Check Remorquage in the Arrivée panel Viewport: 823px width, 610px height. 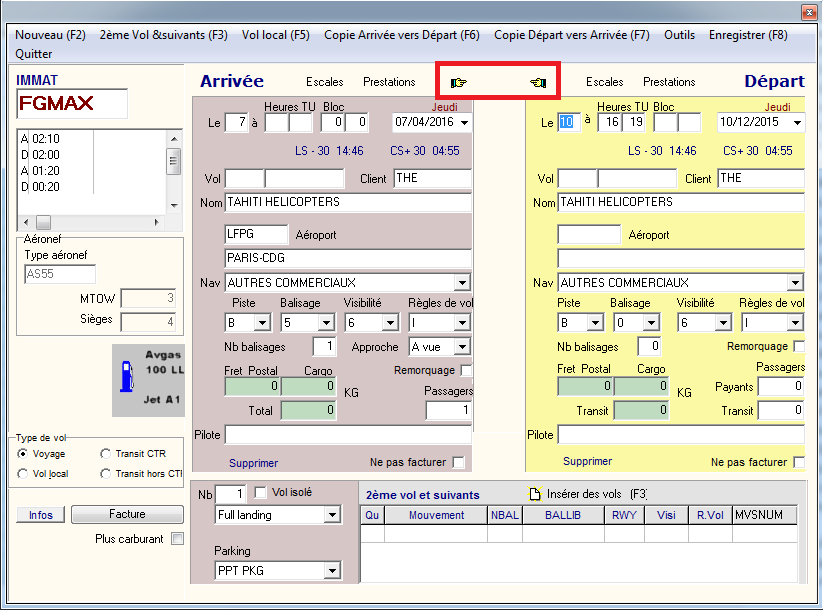(465, 370)
